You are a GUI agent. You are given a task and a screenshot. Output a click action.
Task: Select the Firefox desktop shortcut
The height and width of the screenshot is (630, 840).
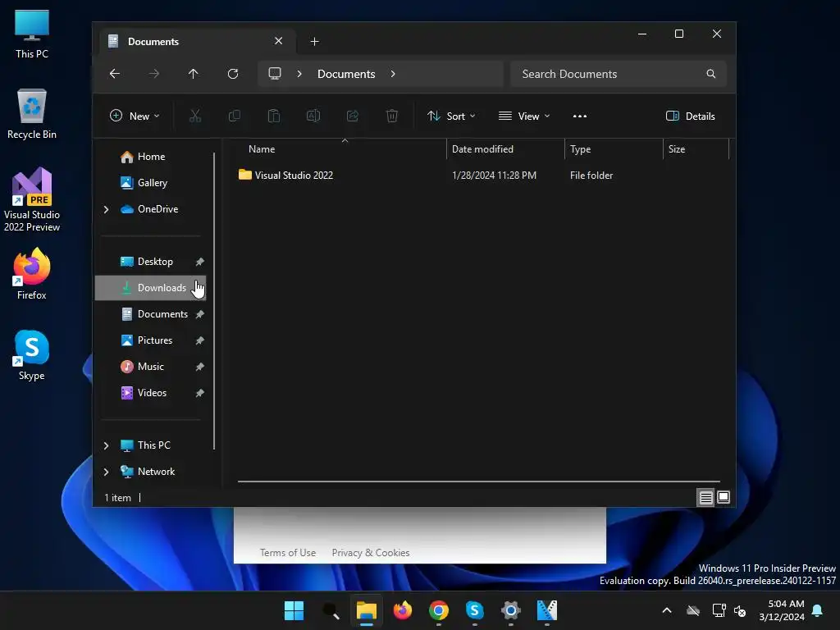(32, 274)
